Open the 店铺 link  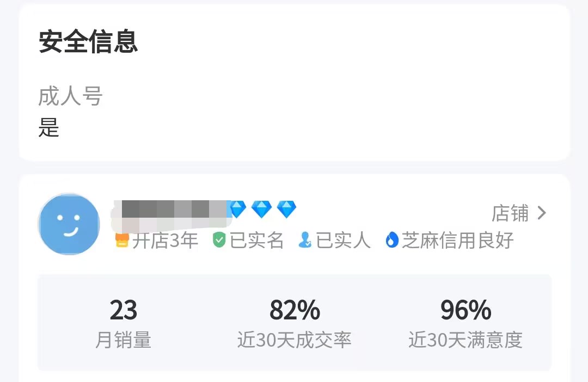(x=510, y=213)
